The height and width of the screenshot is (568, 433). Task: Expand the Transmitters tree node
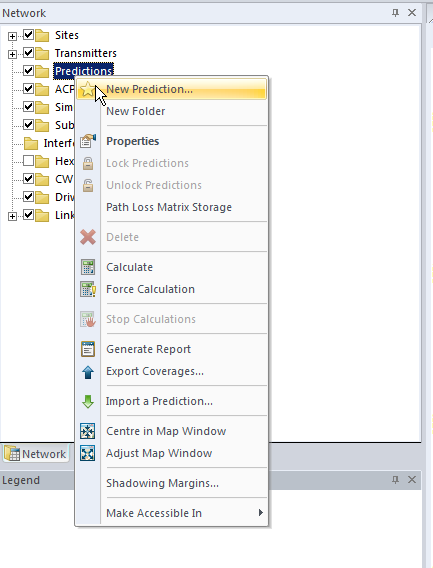click(12, 54)
